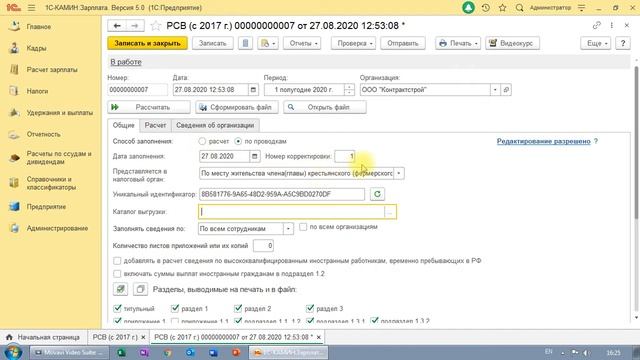Focus Количество листов приложений field

(x=263, y=246)
